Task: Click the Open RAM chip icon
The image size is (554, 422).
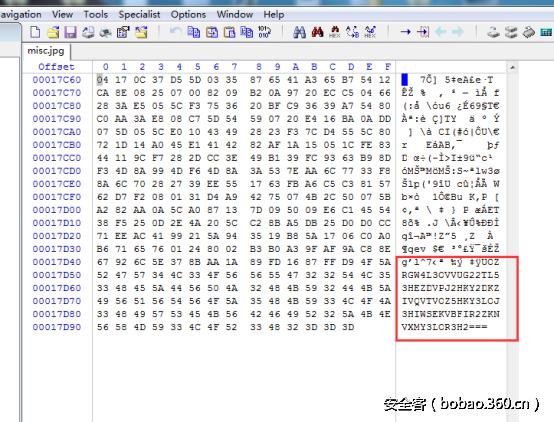Action: tap(529, 32)
